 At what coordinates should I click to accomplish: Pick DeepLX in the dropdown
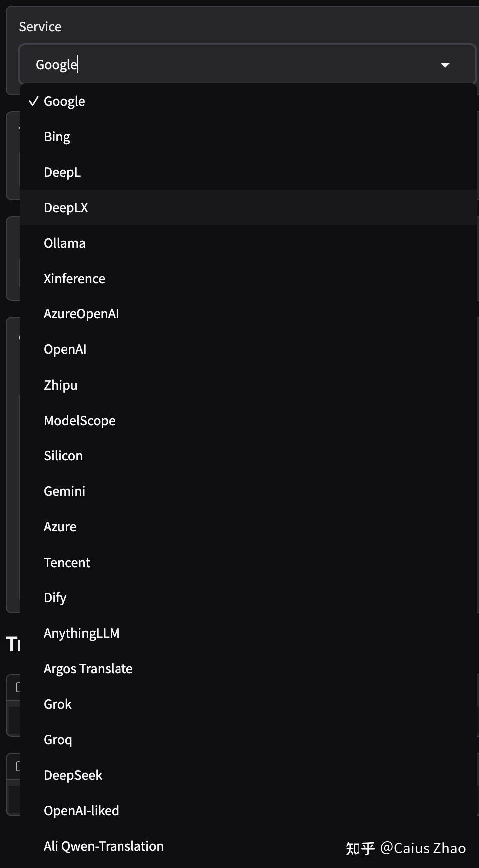coord(66,208)
